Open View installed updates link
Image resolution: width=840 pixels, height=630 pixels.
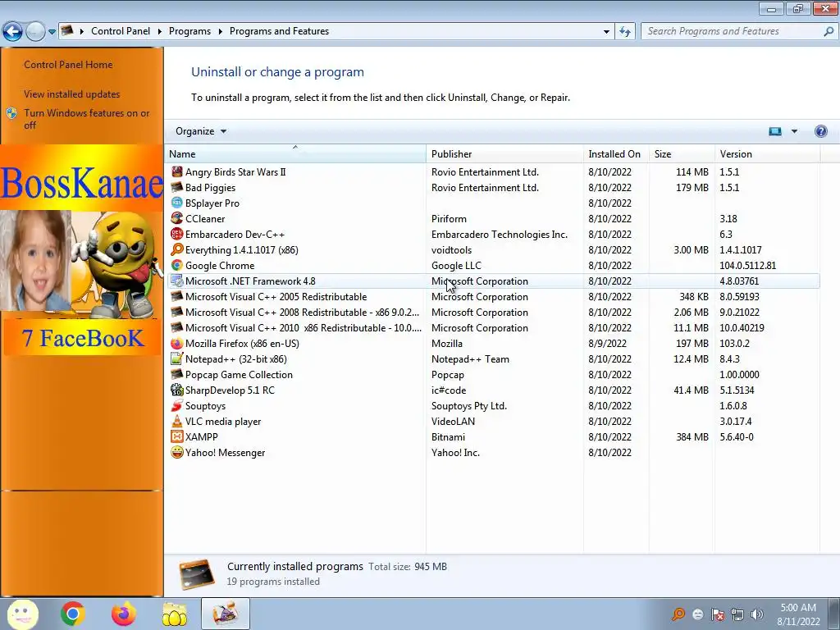point(72,94)
